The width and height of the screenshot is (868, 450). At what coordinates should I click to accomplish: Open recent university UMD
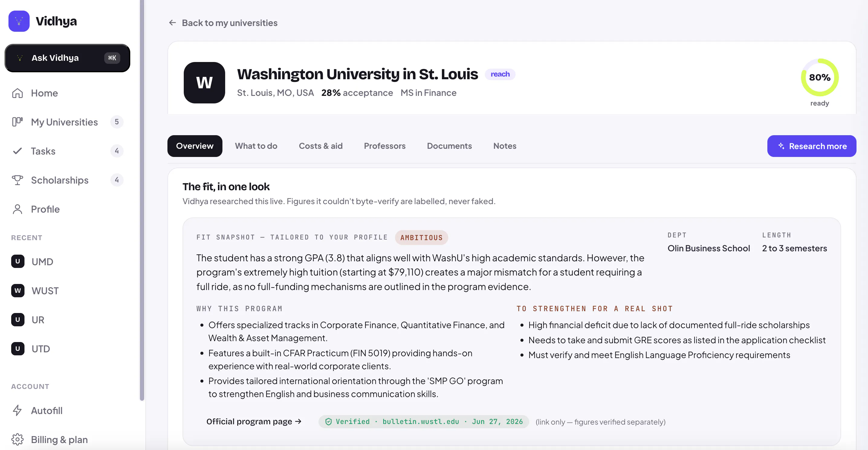[x=67, y=262]
